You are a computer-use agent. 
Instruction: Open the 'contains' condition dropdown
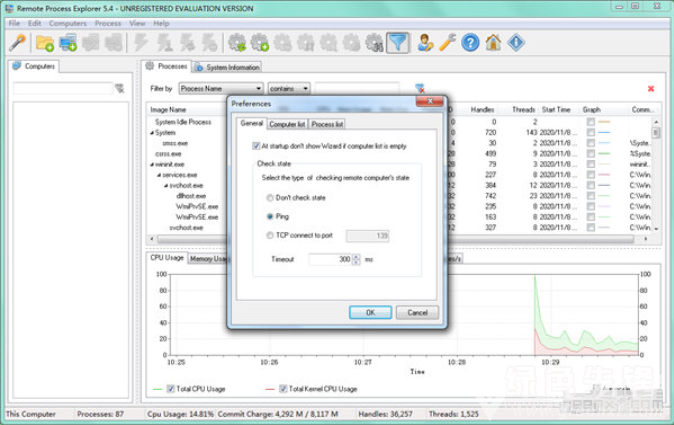(288, 89)
